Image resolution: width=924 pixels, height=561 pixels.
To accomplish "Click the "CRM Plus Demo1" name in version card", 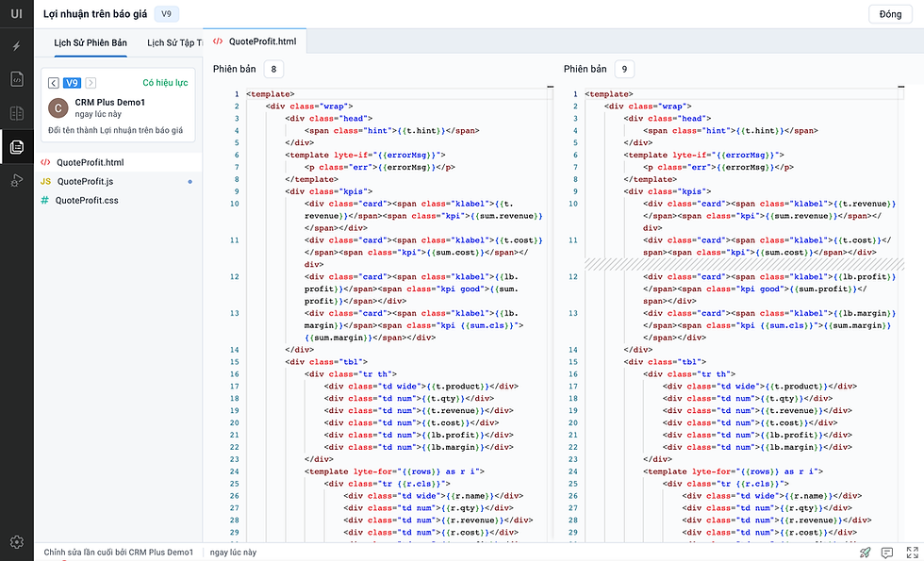I will tap(109, 103).
